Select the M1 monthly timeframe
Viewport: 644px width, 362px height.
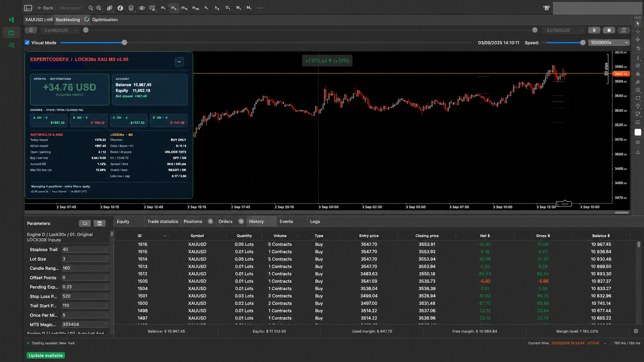coord(249,8)
